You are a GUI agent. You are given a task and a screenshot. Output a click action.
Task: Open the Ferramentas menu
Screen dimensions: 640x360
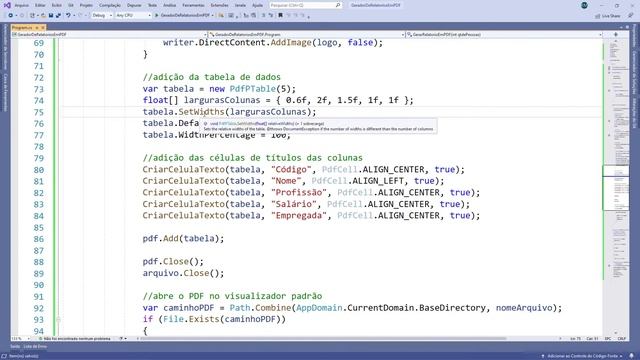tap(193, 5)
